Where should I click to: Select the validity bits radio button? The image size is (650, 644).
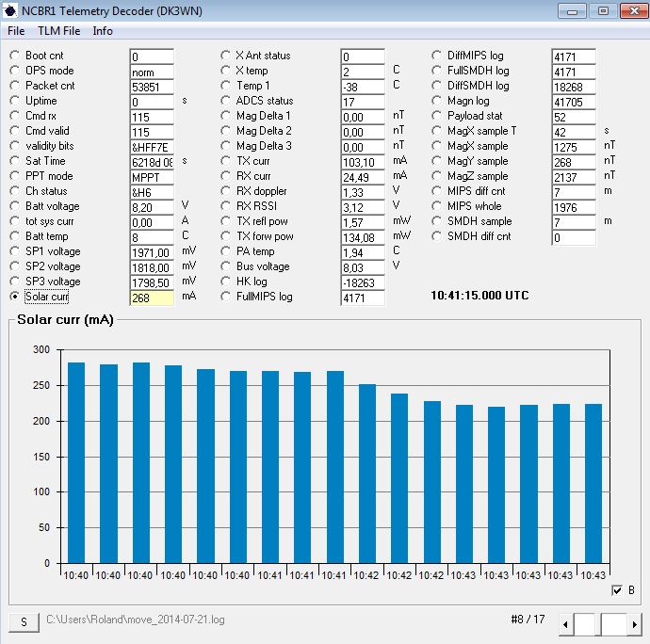[x=15, y=145]
